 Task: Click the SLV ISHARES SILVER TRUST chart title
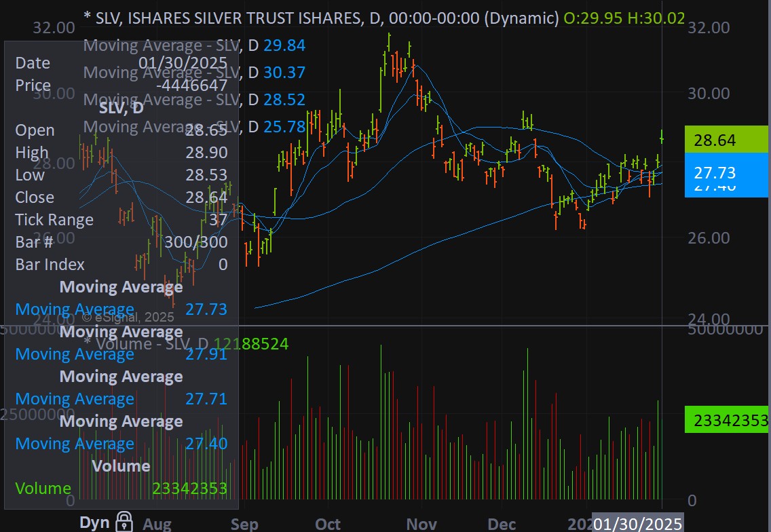322,18
